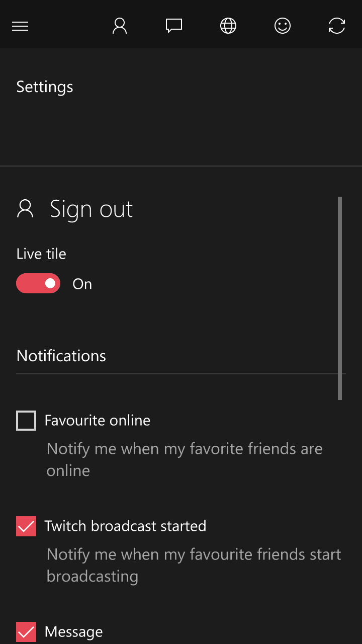Viewport: 362px width, 644px height.
Task: Click the vertical scrollbar on the right
Action: (x=340, y=298)
